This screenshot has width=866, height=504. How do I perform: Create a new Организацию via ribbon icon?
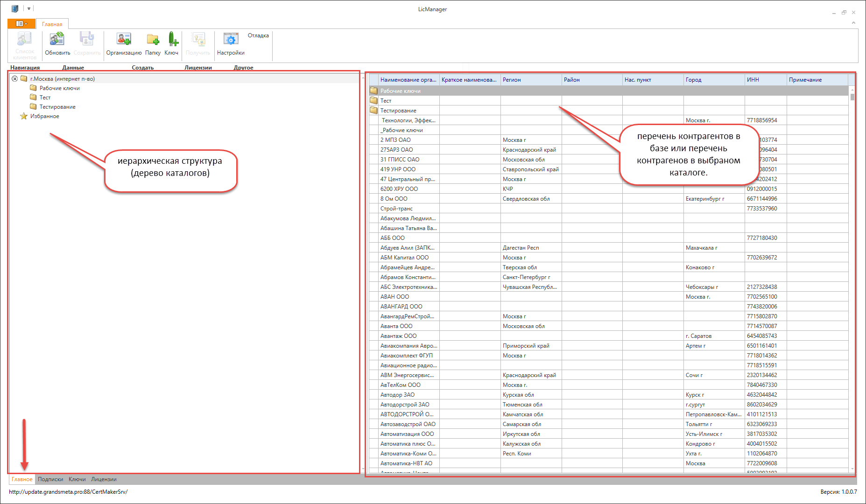[124, 40]
